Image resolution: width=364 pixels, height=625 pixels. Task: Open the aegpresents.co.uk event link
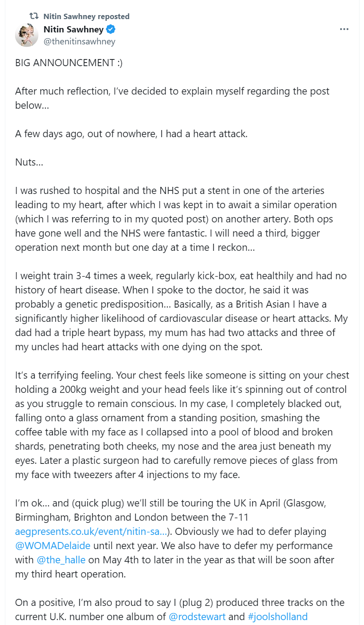(x=91, y=531)
